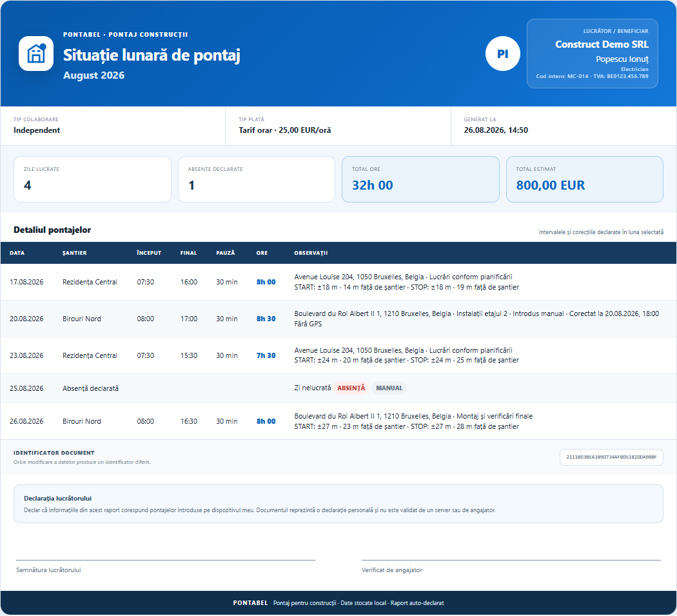
Task: Click the Verificat de angajator label
Action: (392, 570)
